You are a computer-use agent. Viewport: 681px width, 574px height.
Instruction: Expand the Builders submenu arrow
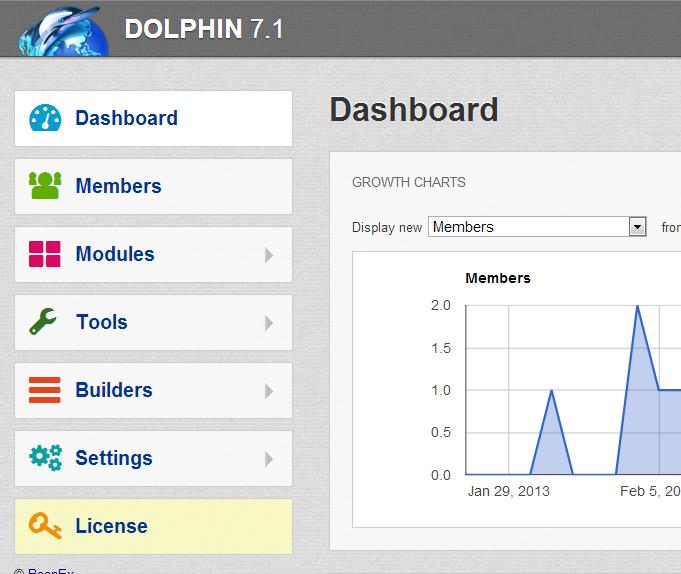[268, 391]
